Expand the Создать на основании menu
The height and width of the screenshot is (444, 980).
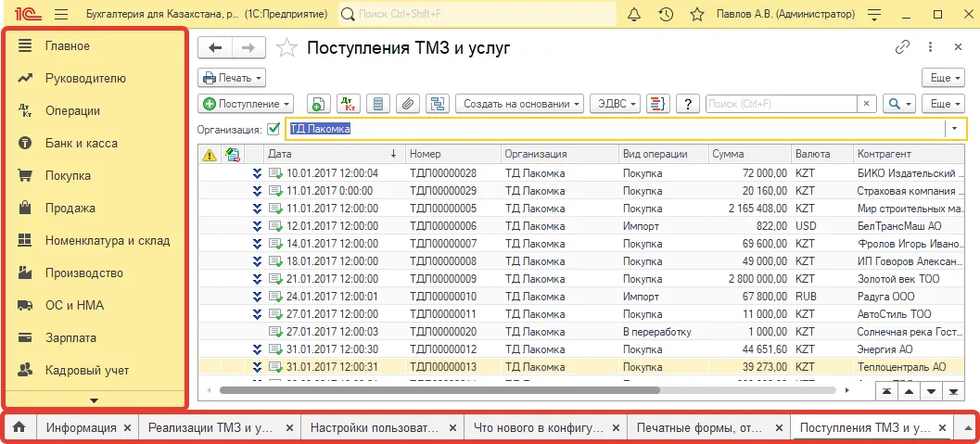(x=520, y=105)
